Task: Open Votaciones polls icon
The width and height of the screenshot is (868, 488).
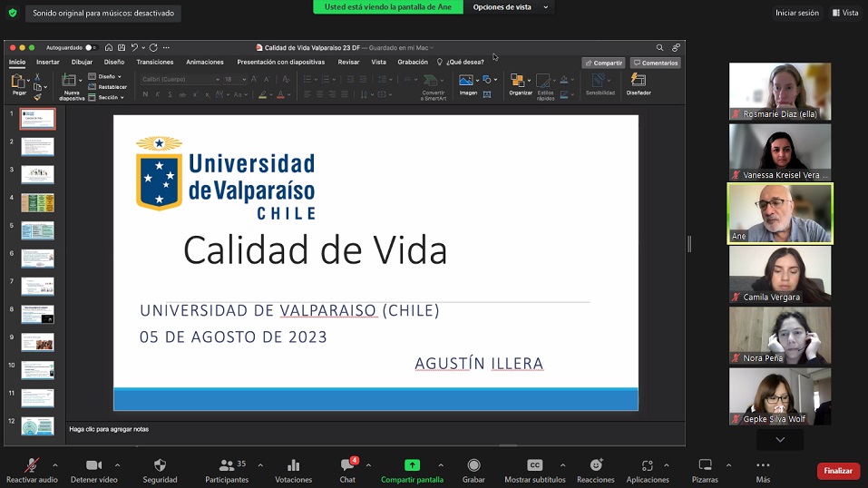Action: coord(293,465)
